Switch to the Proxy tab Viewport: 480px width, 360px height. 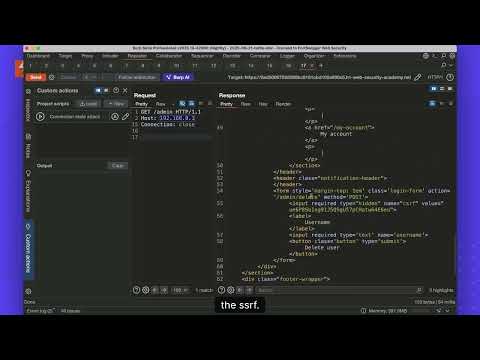[87, 56]
